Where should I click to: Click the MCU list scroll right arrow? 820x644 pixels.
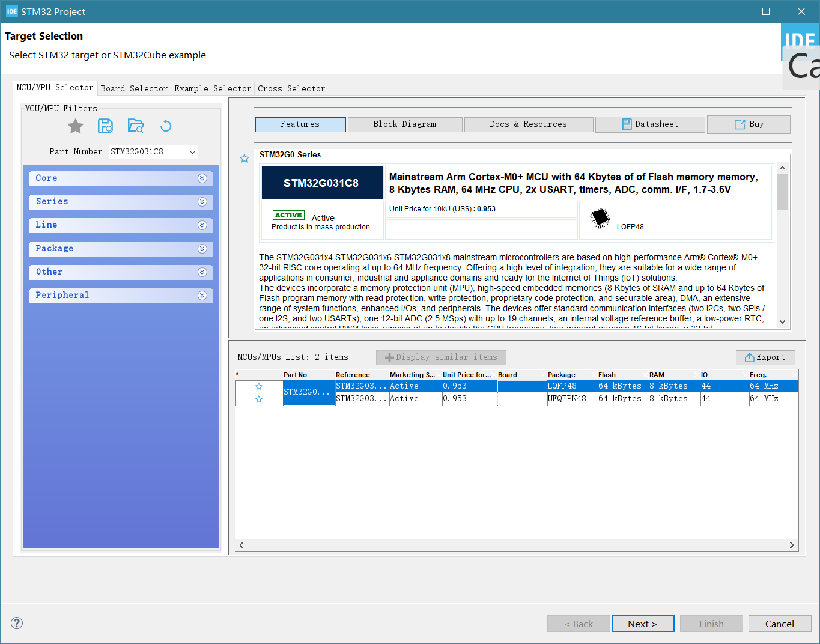[x=792, y=545]
